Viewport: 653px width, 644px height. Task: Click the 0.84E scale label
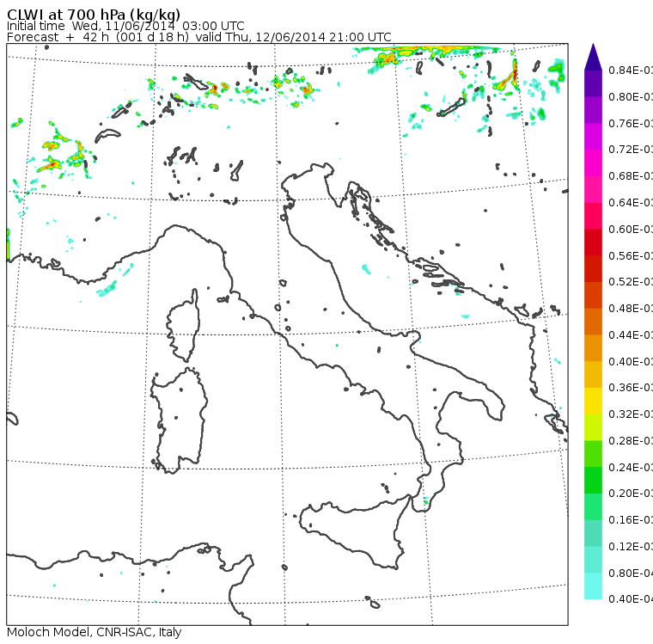pos(631,70)
